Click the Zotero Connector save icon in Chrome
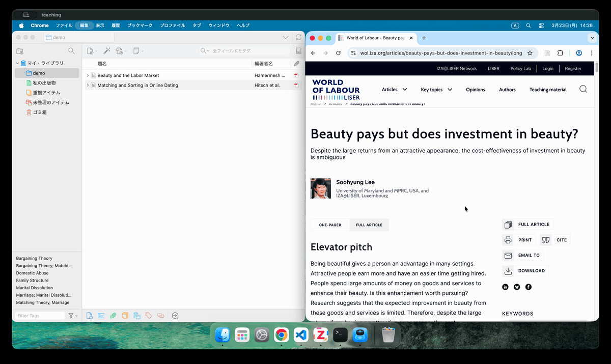The width and height of the screenshot is (611, 364). click(547, 53)
